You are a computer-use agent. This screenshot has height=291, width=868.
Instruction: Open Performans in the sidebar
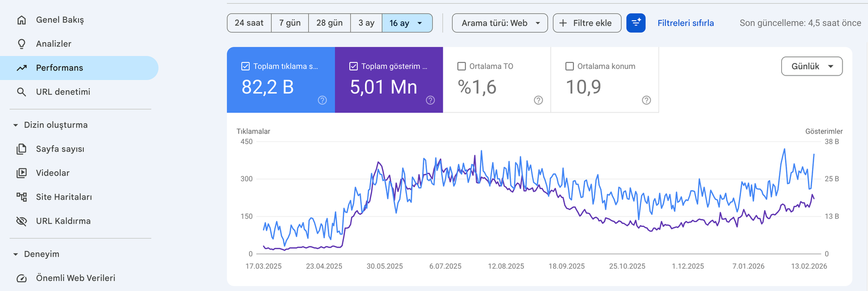[60, 68]
